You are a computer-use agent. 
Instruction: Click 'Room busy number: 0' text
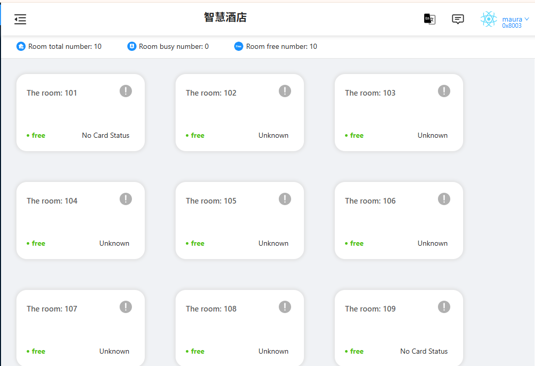click(174, 46)
